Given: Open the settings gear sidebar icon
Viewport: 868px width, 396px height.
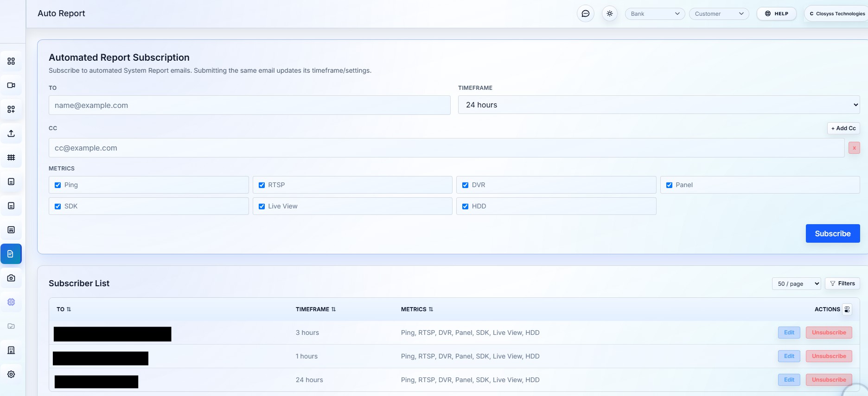Looking at the screenshot, I should pyautogui.click(x=11, y=374).
